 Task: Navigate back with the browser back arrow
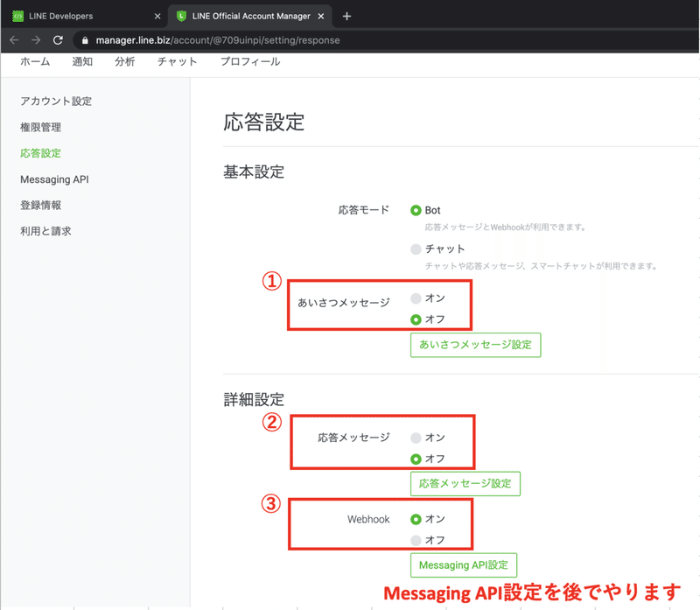pos(13,39)
